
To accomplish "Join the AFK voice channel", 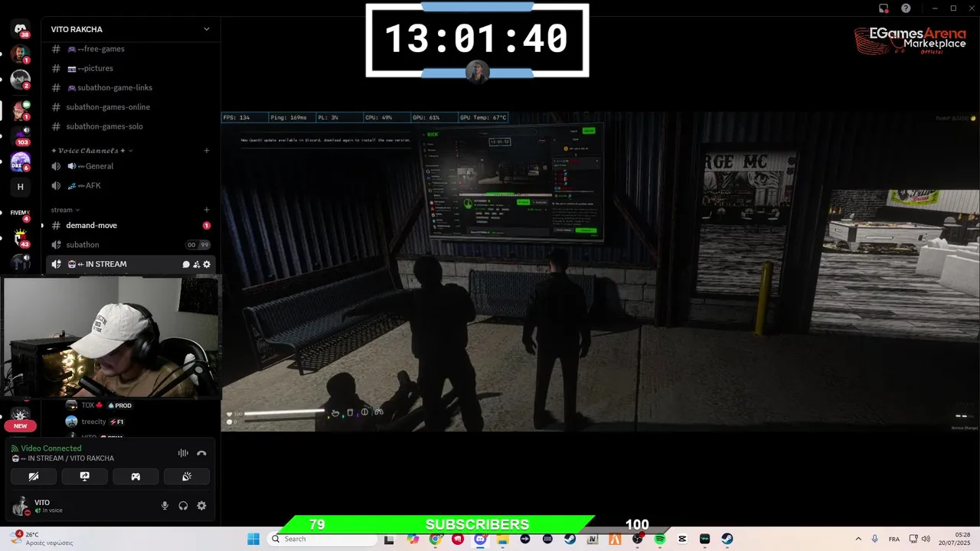I will [130, 185].
